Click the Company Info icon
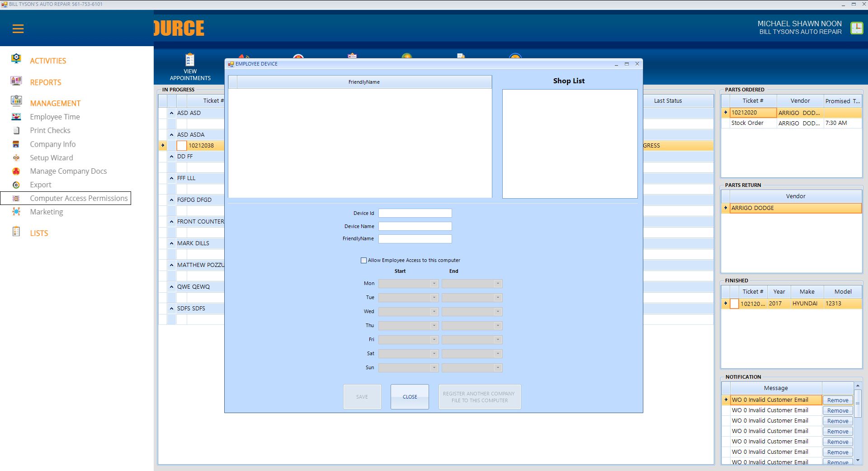 (16, 144)
